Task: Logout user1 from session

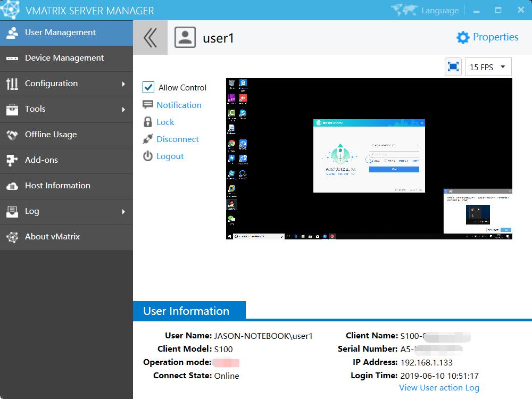Action: 170,156
